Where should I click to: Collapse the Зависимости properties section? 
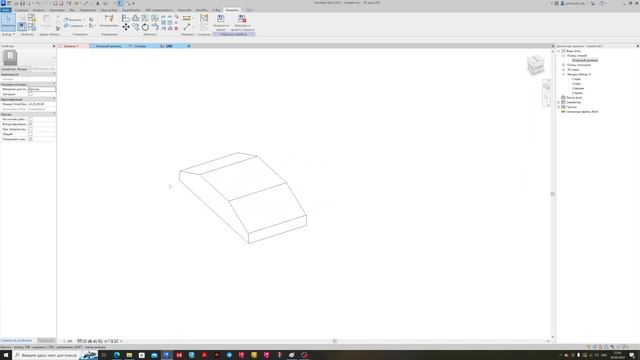click(x=54, y=74)
